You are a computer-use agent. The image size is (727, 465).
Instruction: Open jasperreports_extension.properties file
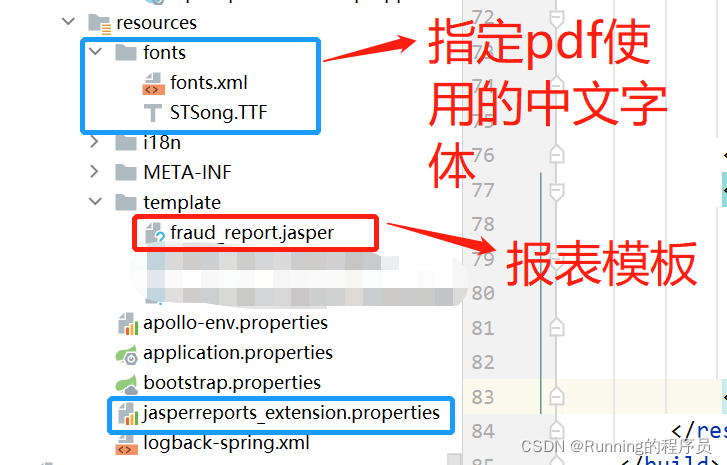pos(291,413)
